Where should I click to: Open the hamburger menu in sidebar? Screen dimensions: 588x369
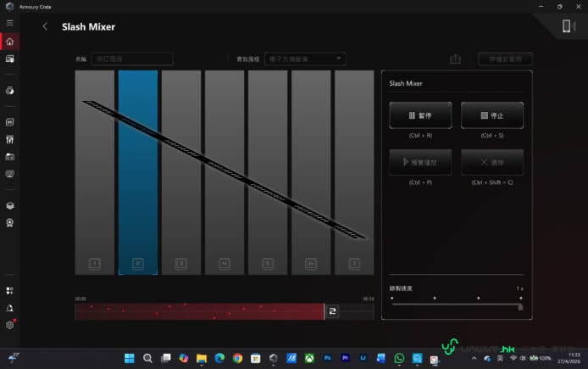(x=10, y=23)
